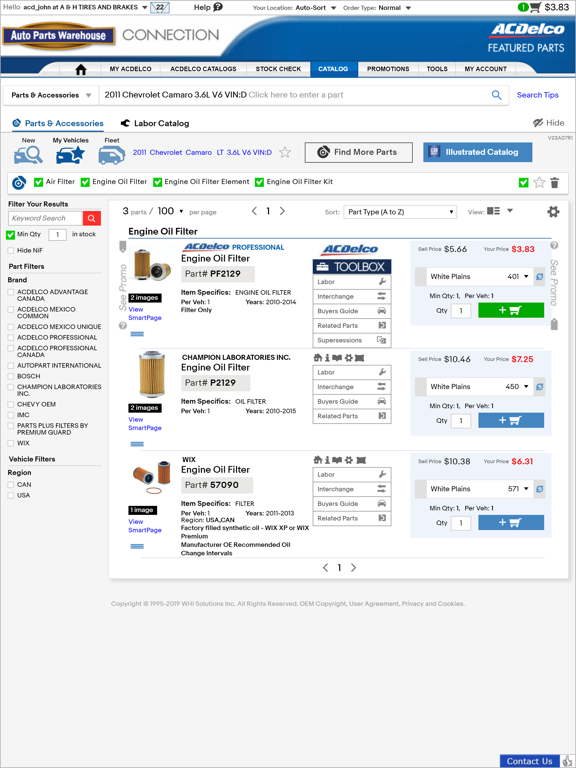Click the Keyword Search input field

46,218
